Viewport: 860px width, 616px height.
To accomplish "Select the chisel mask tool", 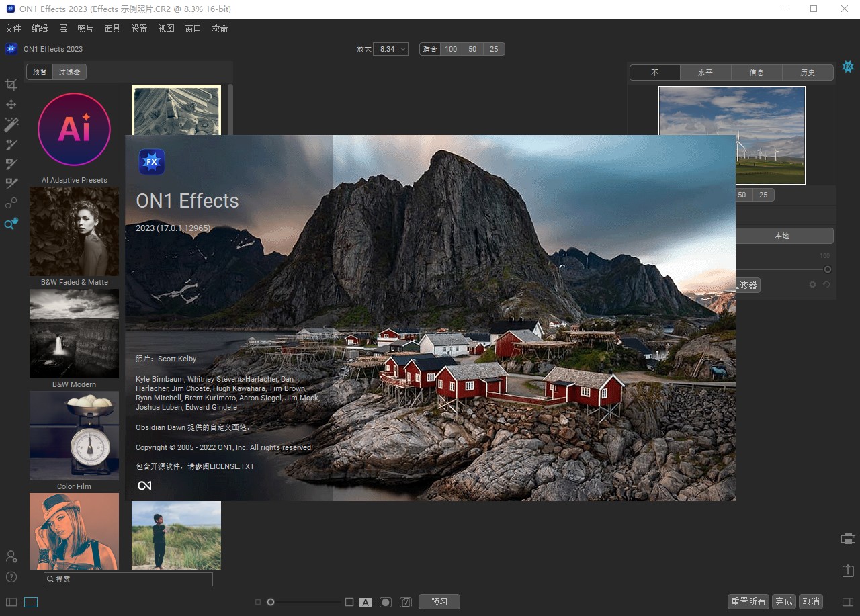I will coord(11,183).
